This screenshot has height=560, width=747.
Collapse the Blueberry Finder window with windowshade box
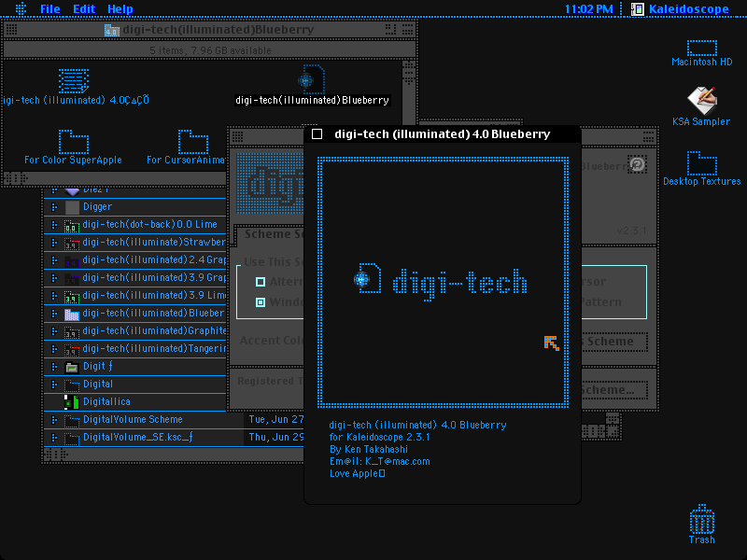(408, 30)
